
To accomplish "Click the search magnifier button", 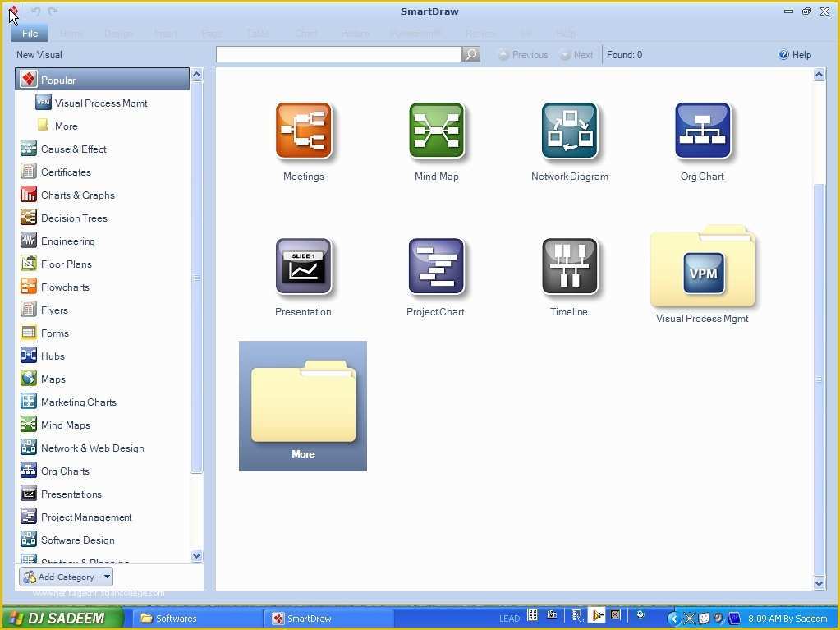I will click(x=470, y=54).
